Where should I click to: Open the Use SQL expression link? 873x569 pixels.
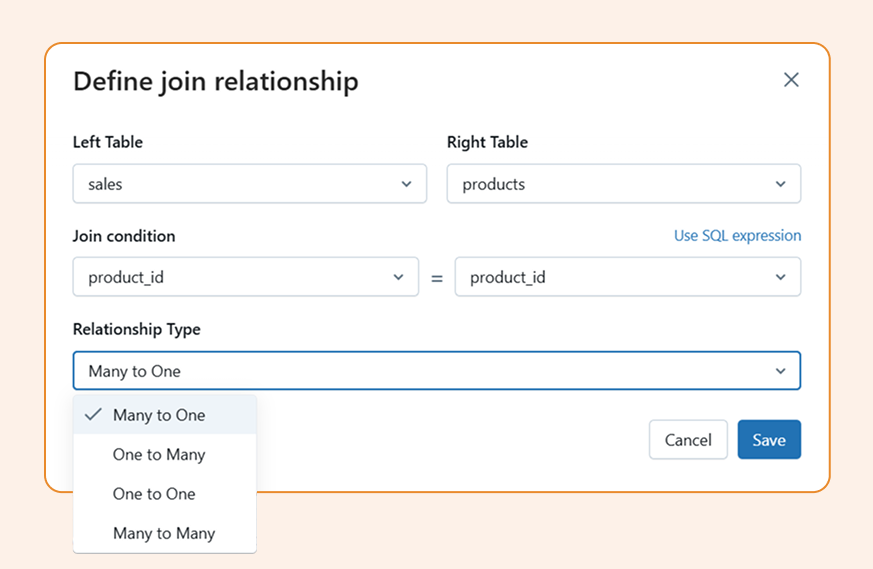click(737, 236)
